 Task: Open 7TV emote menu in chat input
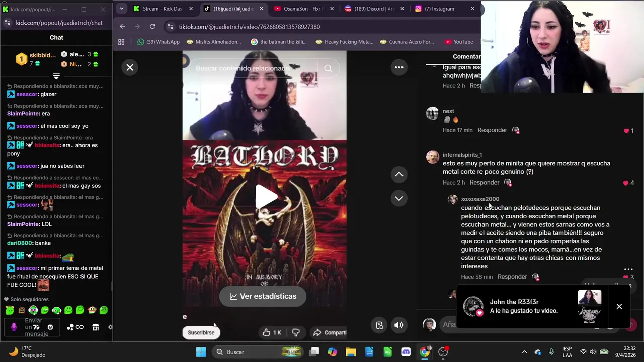pyautogui.click(x=36, y=327)
